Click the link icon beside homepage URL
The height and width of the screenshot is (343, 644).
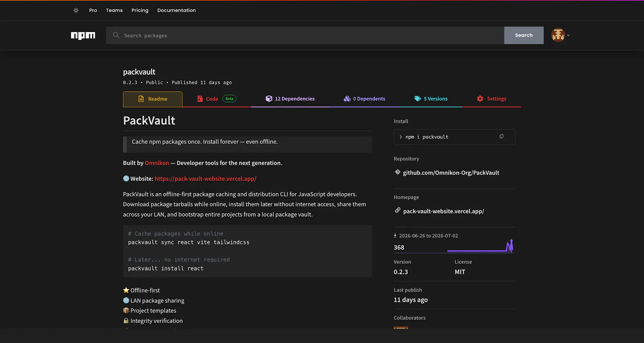click(398, 210)
